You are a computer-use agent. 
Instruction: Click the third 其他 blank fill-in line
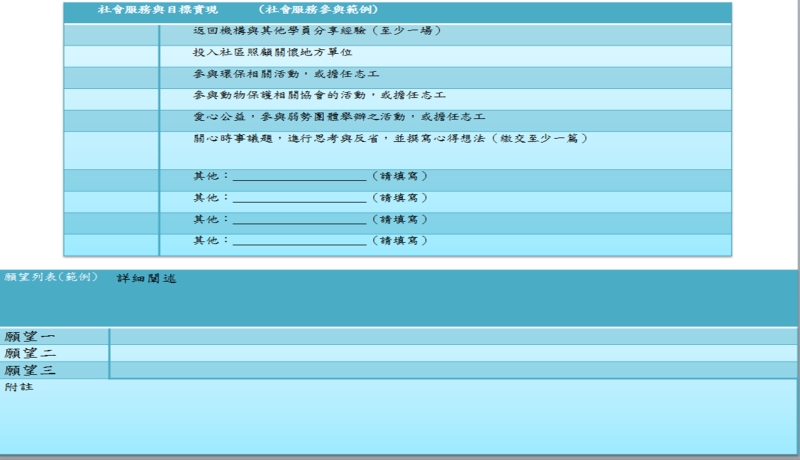[299, 220]
